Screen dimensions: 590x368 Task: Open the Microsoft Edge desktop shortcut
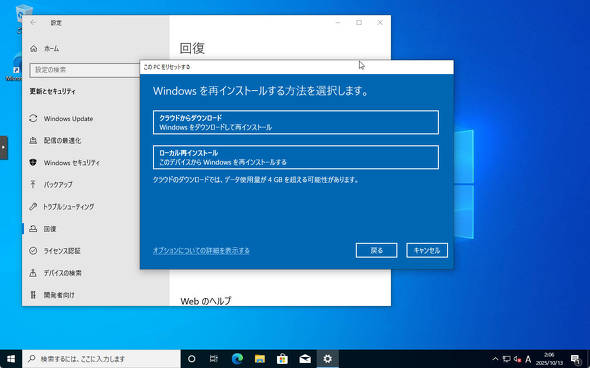point(14,68)
